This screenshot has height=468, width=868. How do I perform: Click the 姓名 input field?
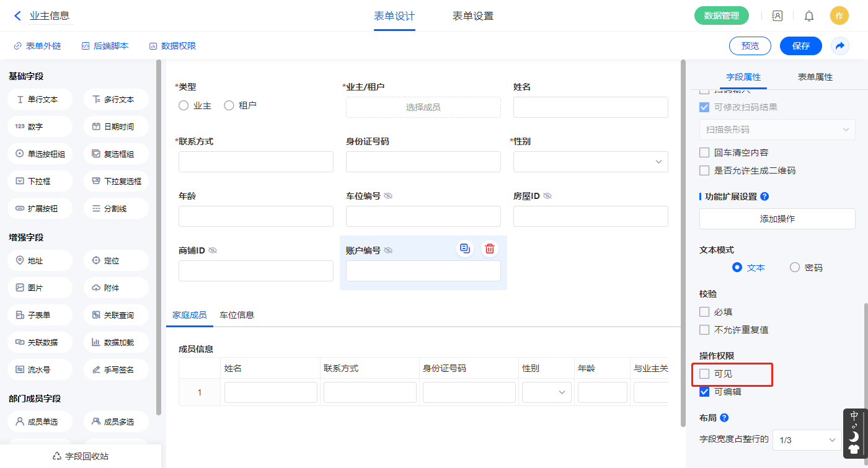590,107
